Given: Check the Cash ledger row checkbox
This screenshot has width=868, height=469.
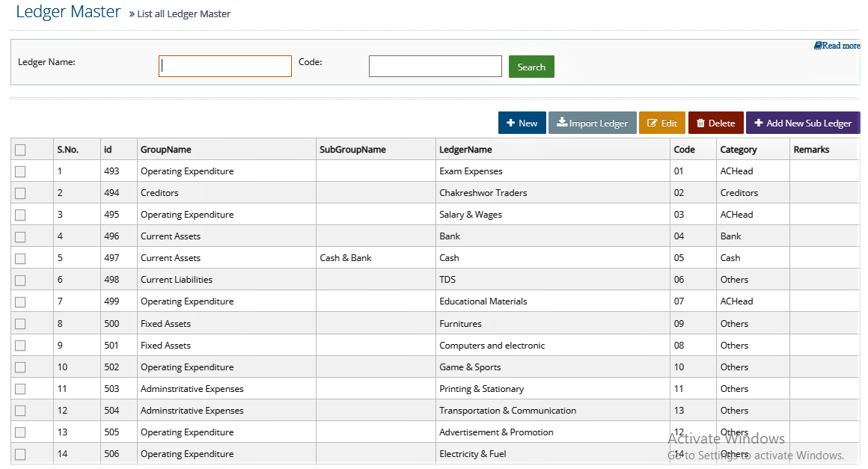Looking at the screenshot, I should pyautogui.click(x=20, y=258).
